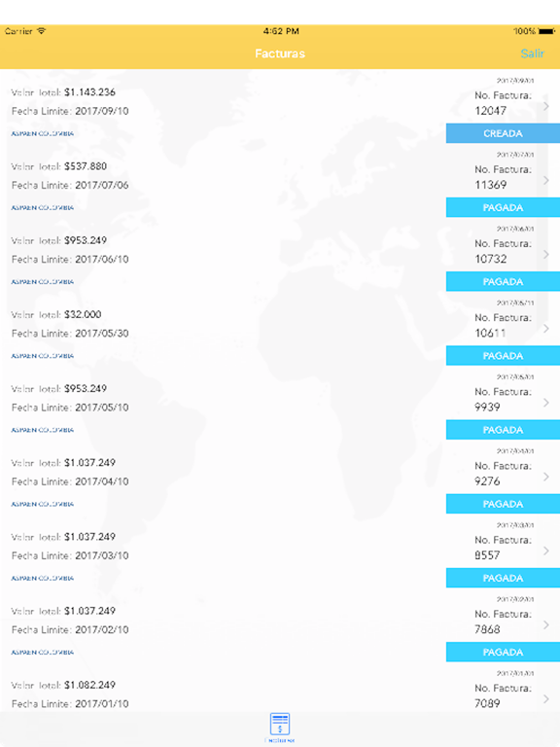Click the Facturas header title
Viewport: 560px width, 747px height.
click(x=280, y=53)
